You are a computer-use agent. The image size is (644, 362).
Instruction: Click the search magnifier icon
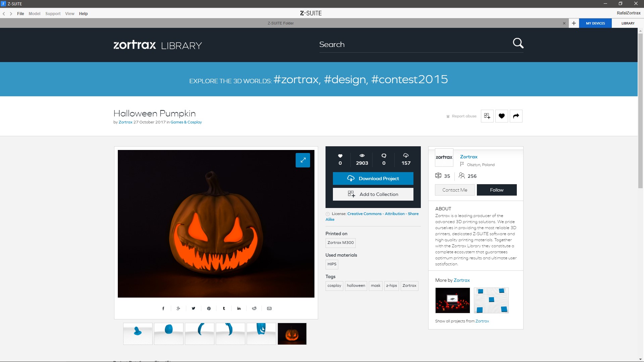pos(518,43)
